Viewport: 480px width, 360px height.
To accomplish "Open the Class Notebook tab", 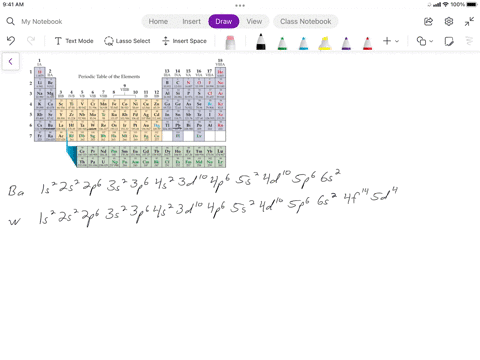I will click(x=306, y=21).
